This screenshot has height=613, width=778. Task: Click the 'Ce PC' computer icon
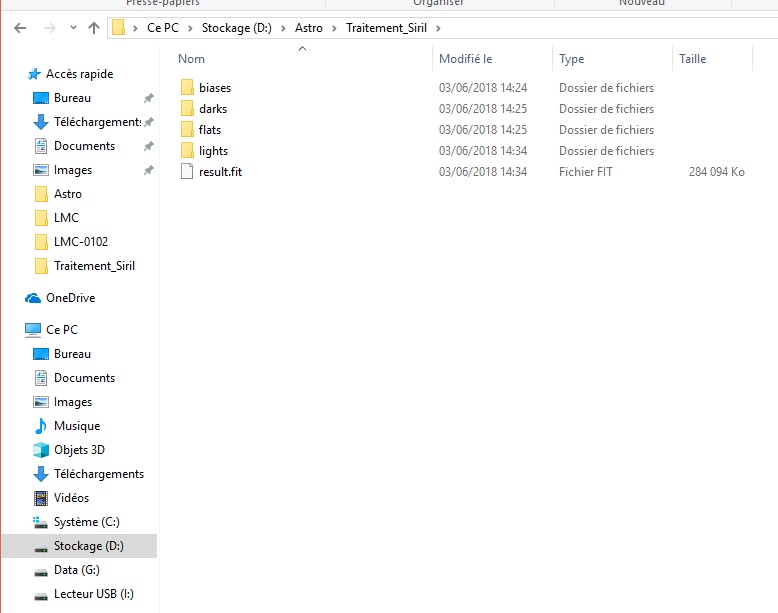33,330
